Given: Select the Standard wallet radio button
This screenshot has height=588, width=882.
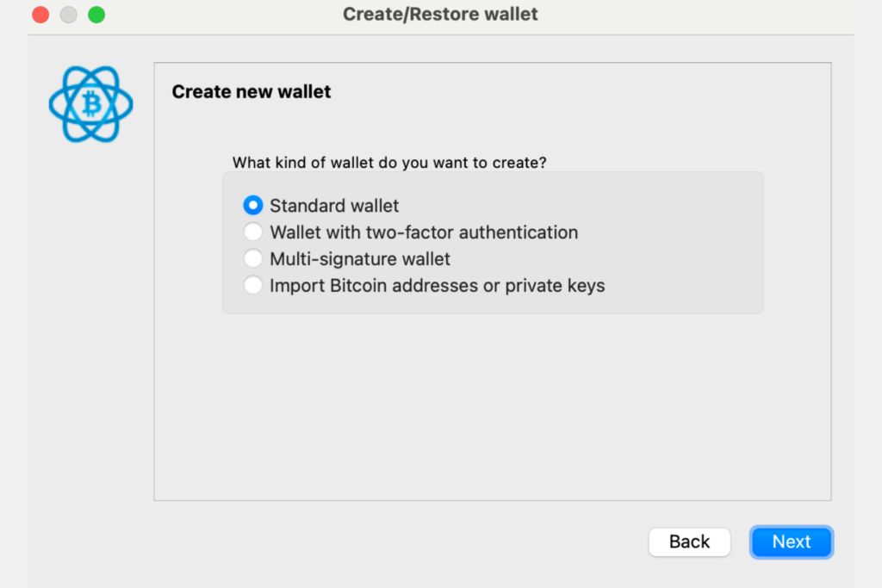Looking at the screenshot, I should click(252, 206).
